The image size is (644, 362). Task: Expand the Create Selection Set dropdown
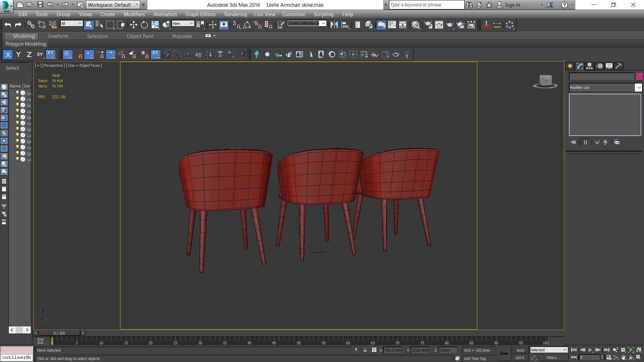(323, 23)
